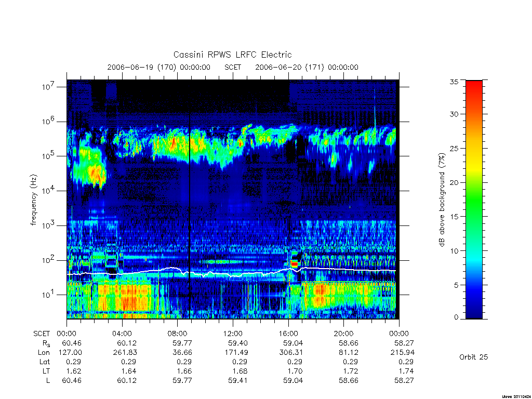The width and height of the screenshot is (532, 399).
Task: Click longitude value "171.49"
Action: [236, 353]
